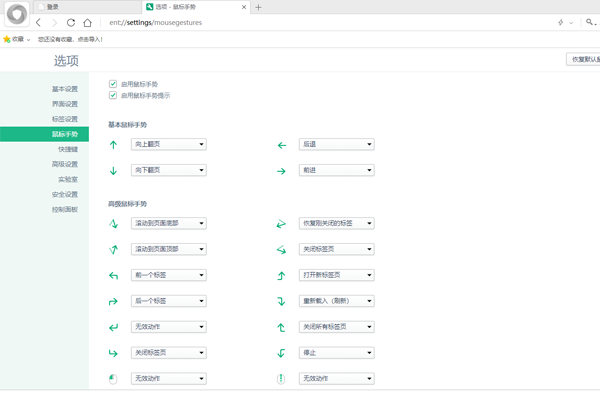
Task: Click the browser back arrow
Action: click(39, 22)
